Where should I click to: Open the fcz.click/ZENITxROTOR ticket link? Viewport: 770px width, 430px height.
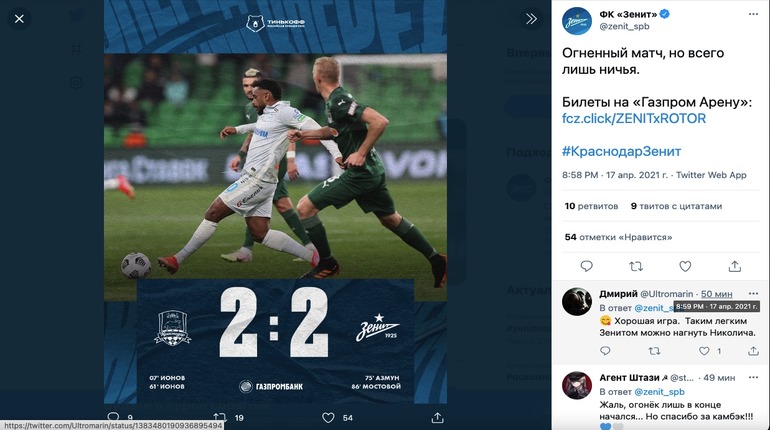pyautogui.click(x=634, y=118)
